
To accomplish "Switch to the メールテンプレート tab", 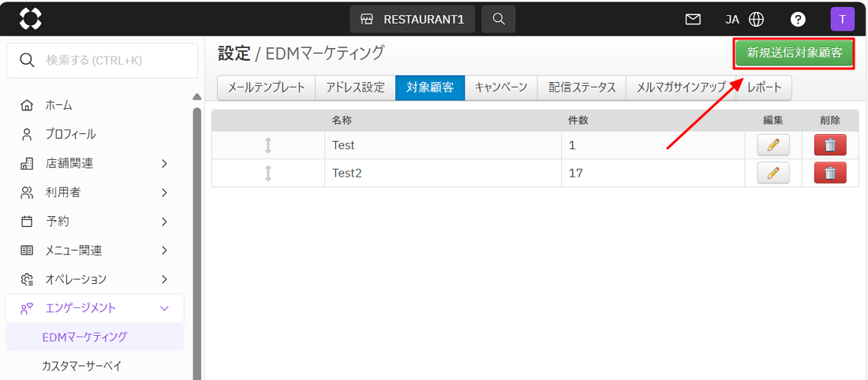I will tap(266, 88).
